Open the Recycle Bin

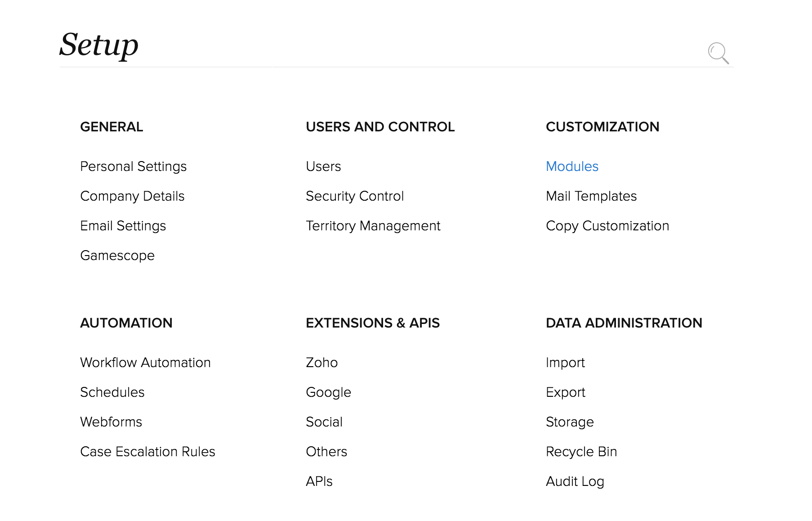tap(581, 452)
